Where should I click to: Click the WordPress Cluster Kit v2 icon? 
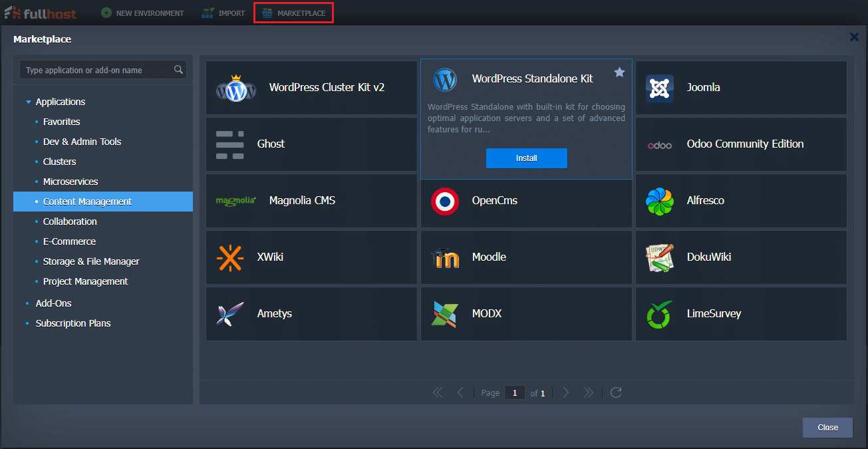point(235,88)
